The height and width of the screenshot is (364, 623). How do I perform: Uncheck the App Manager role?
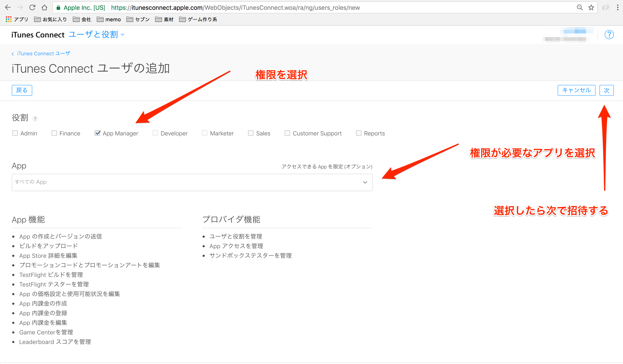(97, 133)
